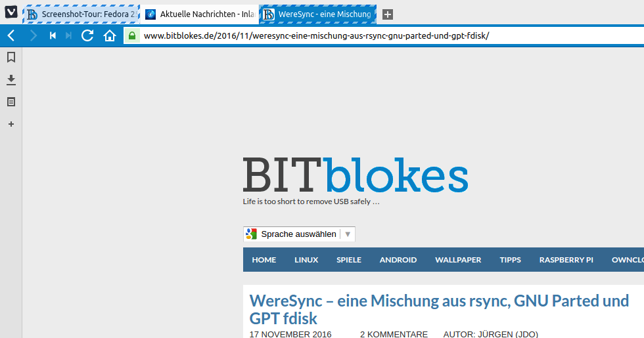Click the BITblokes site logo
Screen dimensions: 644x338
(356, 175)
